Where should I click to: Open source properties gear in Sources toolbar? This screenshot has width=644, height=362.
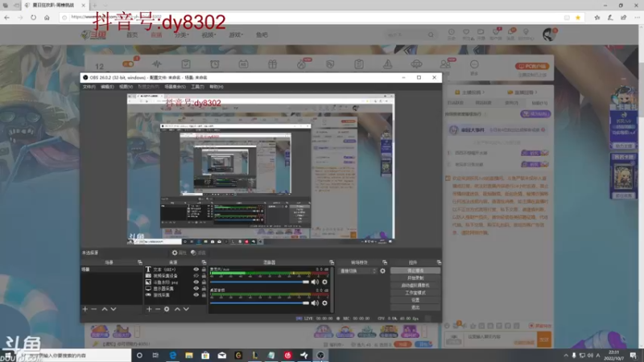tap(167, 309)
